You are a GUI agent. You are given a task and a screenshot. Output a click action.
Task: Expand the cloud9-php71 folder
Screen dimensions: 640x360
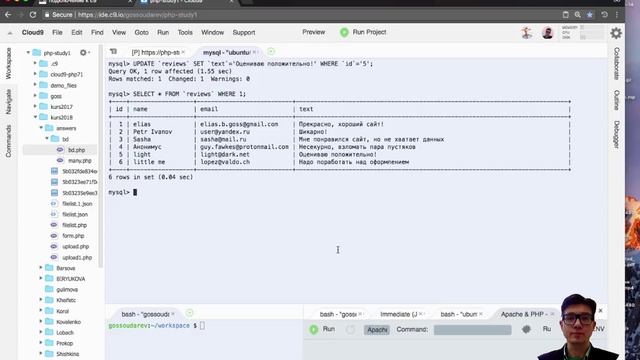(35, 74)
